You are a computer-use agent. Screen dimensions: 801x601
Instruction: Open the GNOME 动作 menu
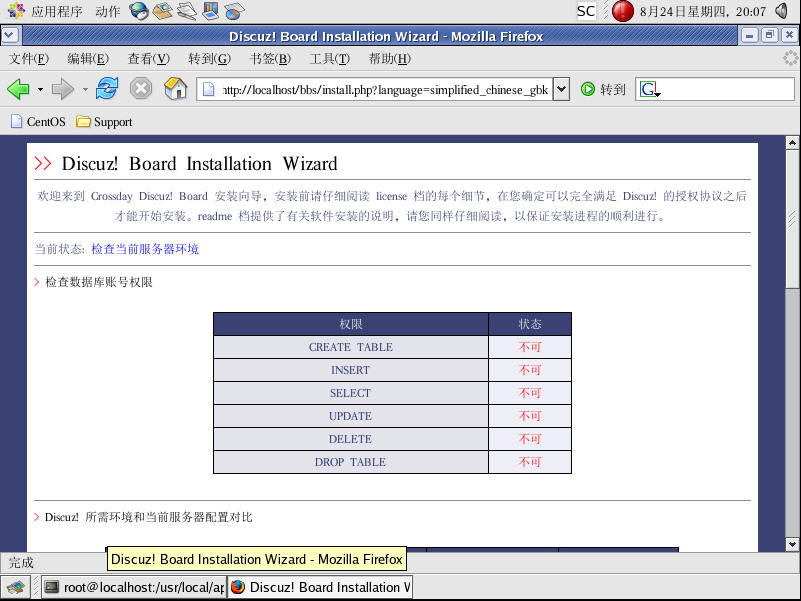[x=107, y=11]
